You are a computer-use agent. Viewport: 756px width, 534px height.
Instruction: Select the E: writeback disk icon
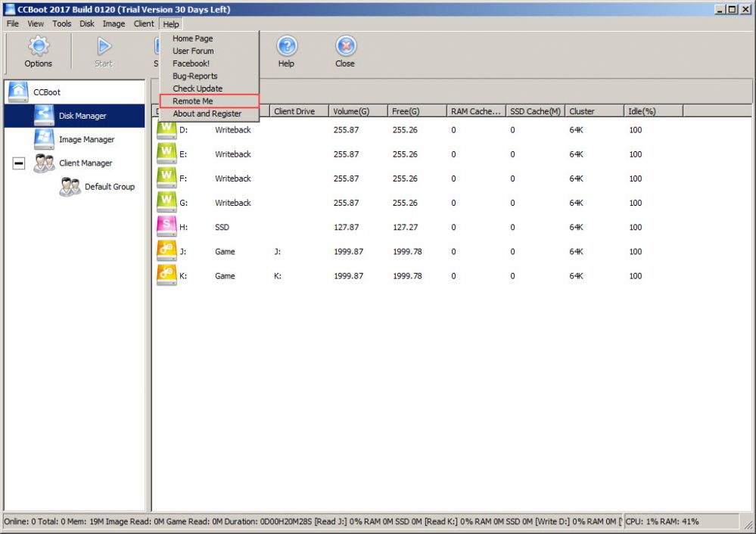166,154
